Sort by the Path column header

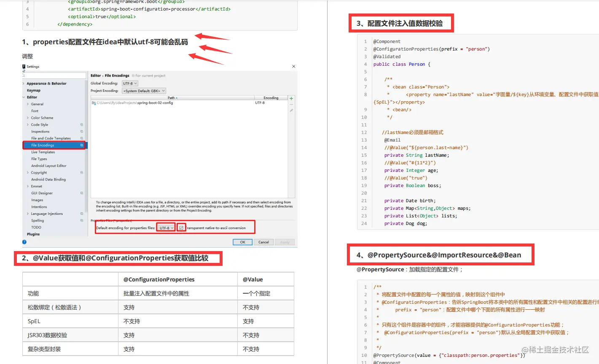(173, 98)
